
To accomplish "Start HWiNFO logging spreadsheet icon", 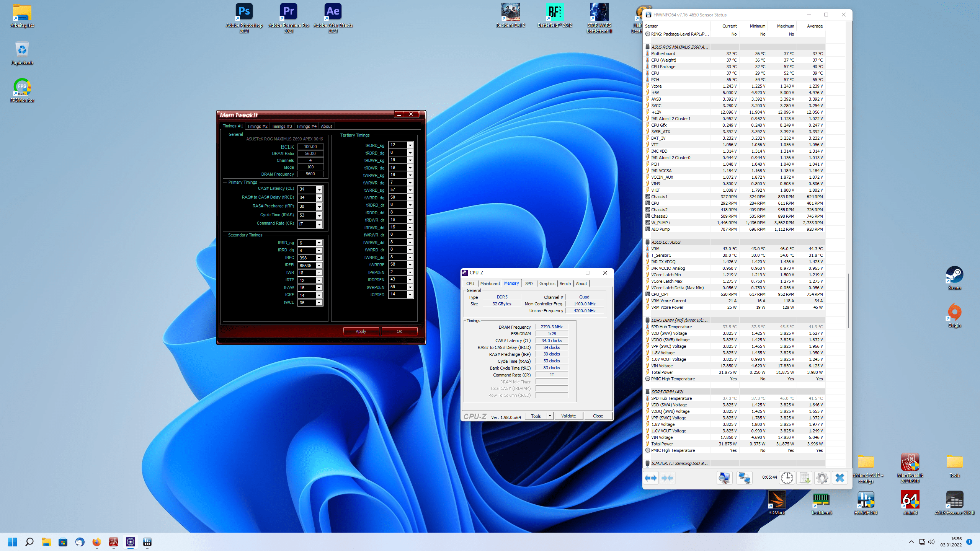I will (805, 478).
